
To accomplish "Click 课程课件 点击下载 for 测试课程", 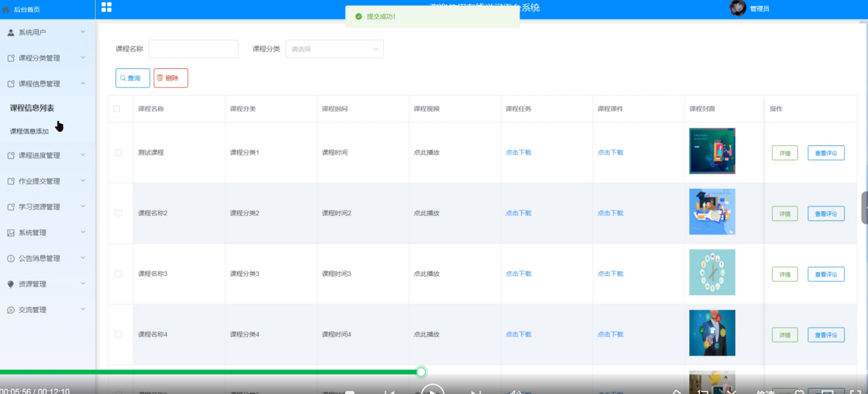I will click(610, 153).
